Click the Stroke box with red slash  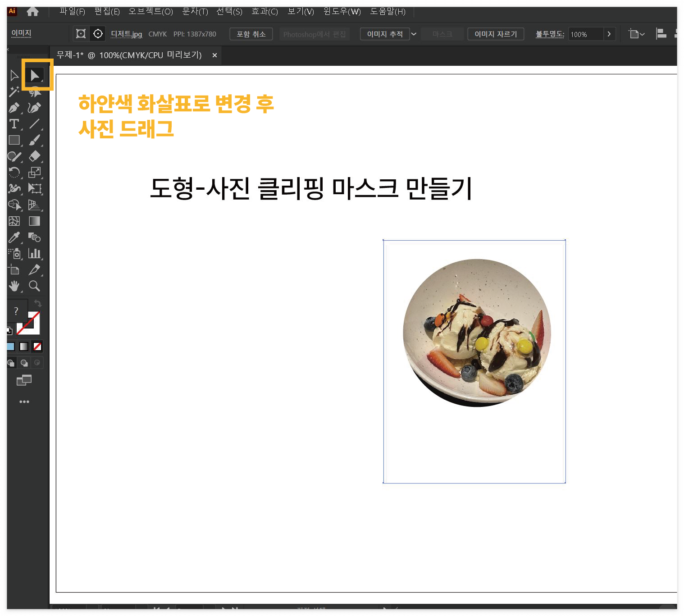[x=35, y=329]
